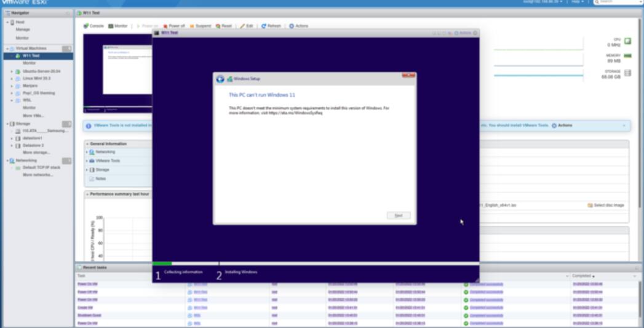The height and width of the screenshot is (328, 644).
Task: Click the Shutdown Guest task entry
Action: tap(89, 315)
